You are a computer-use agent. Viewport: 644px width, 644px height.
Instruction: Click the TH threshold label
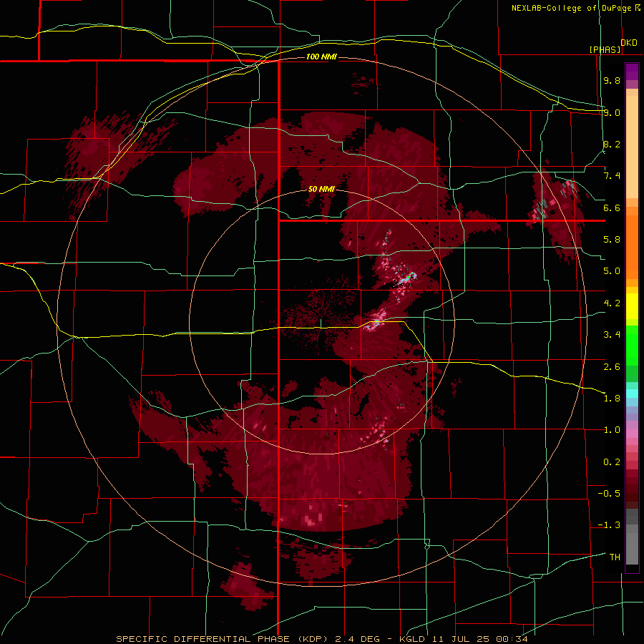[x=615, y=557]
